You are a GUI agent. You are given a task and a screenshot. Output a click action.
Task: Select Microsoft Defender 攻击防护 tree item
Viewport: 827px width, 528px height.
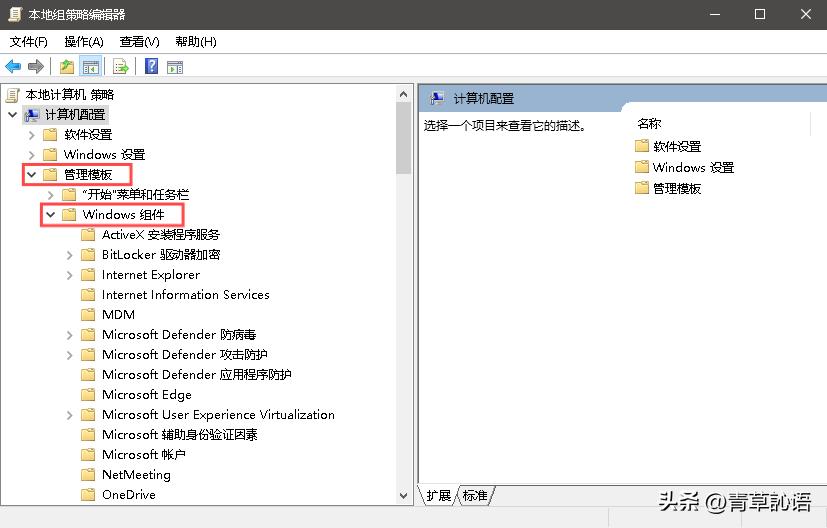tap(185, 354)
